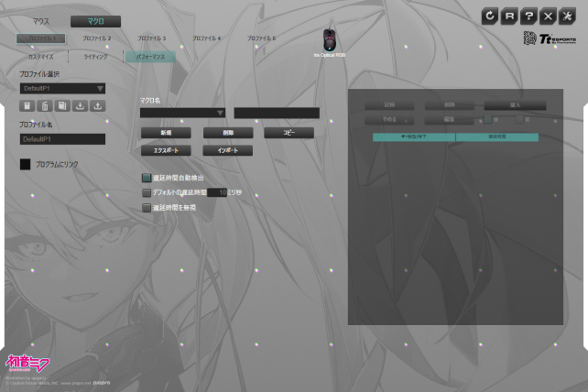Viewport: 588px width, 392px height.
Task: Switch to プロファイル 3
Action: point(151,38)
